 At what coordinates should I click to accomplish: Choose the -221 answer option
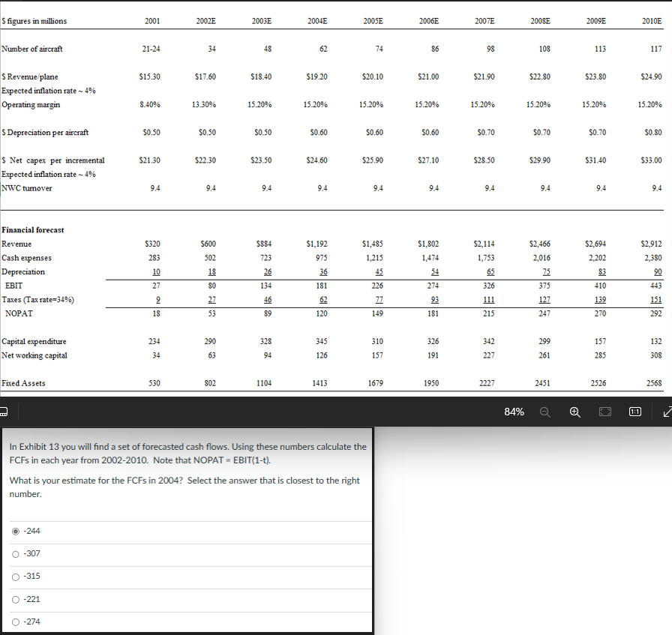[x=16, y=600]
